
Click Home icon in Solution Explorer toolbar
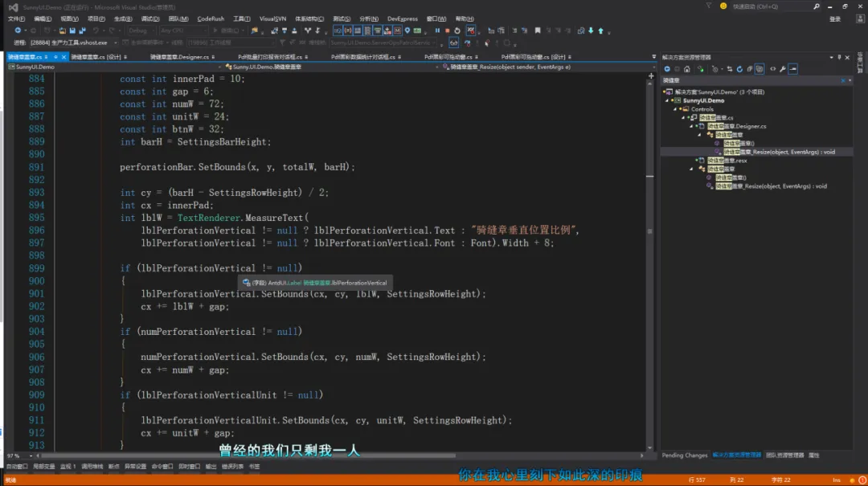tap(687, 69)
